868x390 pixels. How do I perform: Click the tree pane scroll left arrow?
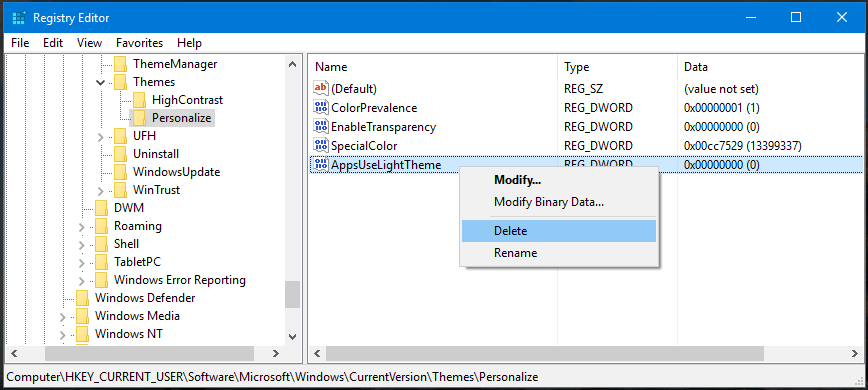[14, 353]
